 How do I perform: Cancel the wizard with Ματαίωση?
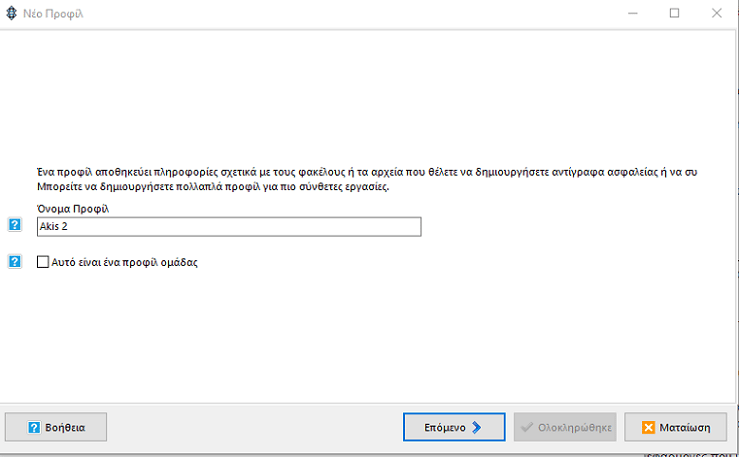tap(675, 427)
